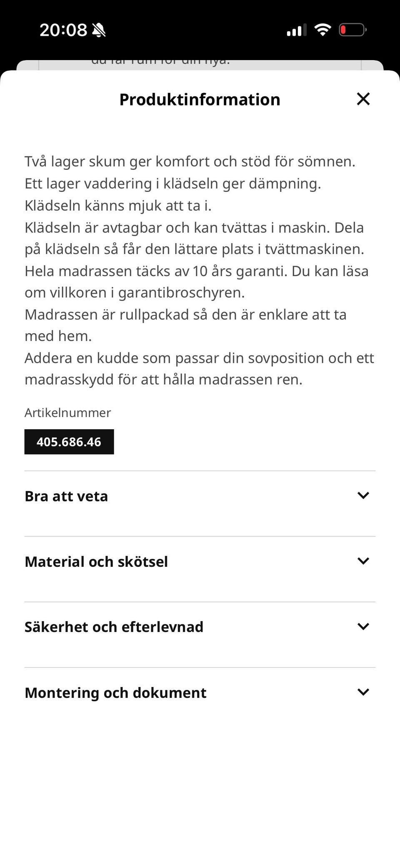Tap the Wi-Fi status icon
Screen dimensions: 400x868
click(x=322, y=30)
